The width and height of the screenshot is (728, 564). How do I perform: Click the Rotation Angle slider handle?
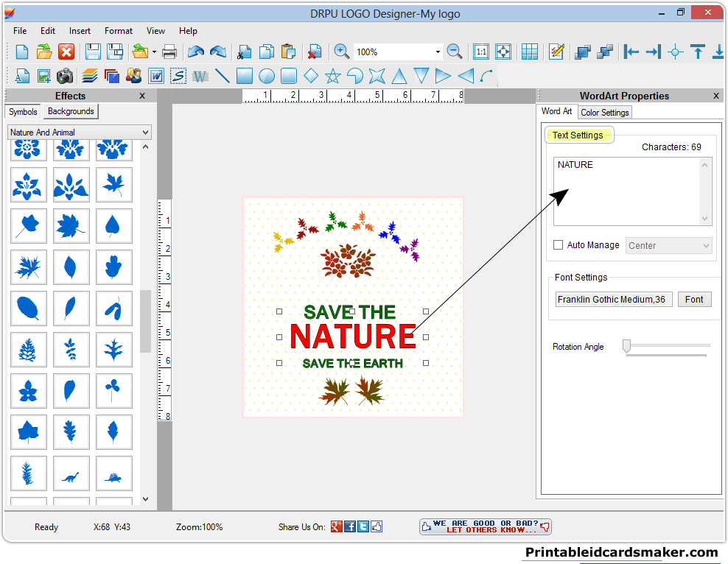[626, 346]
